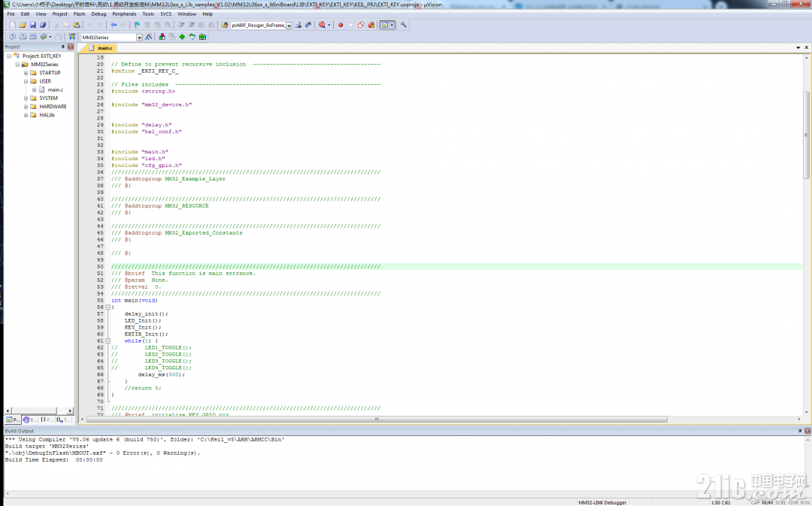The width and height of the screenshot is (812, 506).
Task: Toggle auto-hide pin on the Project panel
Action: pos(63,47)
